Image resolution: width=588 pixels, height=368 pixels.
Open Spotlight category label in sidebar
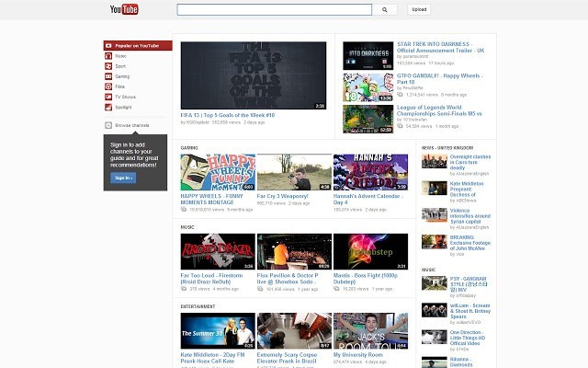[x=123, y=107]
